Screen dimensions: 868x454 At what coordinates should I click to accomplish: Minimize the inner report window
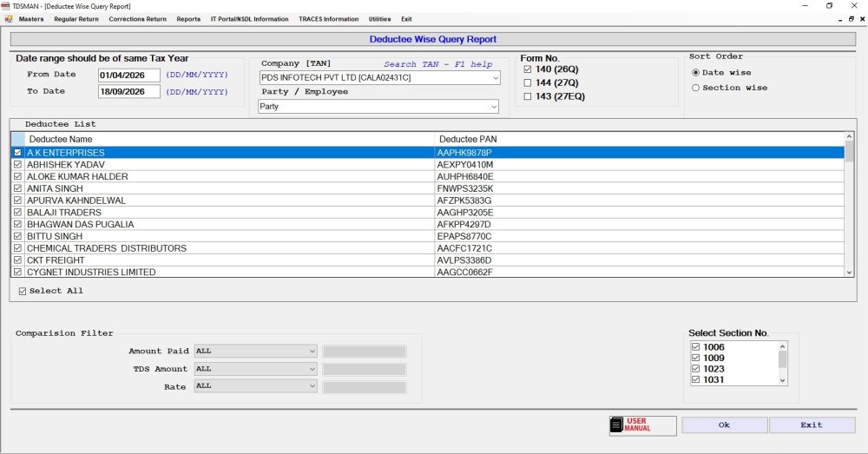(x=840, y=19)
